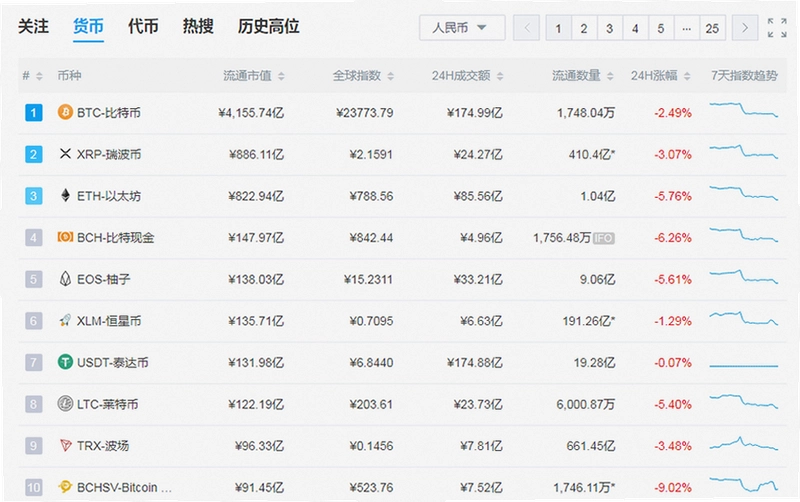Click BCHSV 24H change -9.02%
The width and height of the screenshot is (800, 502).
(673, 488)
